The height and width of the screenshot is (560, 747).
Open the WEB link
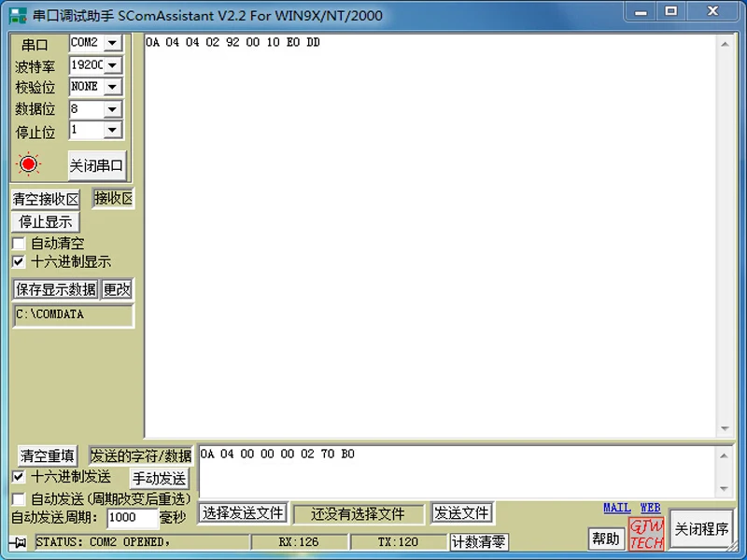pyautogui.click(x=650, y=508)
